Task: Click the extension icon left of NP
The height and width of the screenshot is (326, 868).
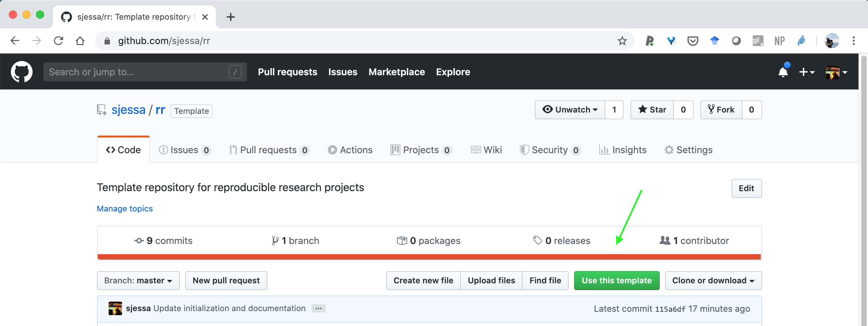Action: [758, 41]
